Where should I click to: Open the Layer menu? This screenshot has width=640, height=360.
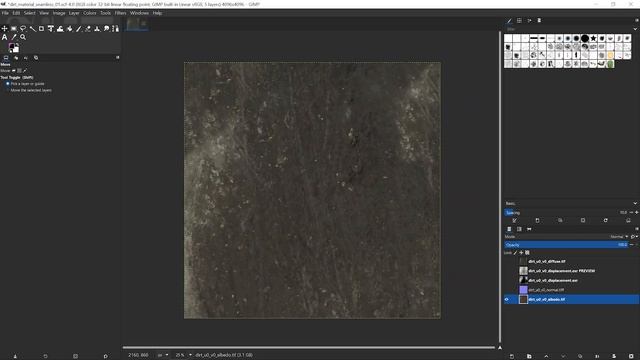click(74, 13)
